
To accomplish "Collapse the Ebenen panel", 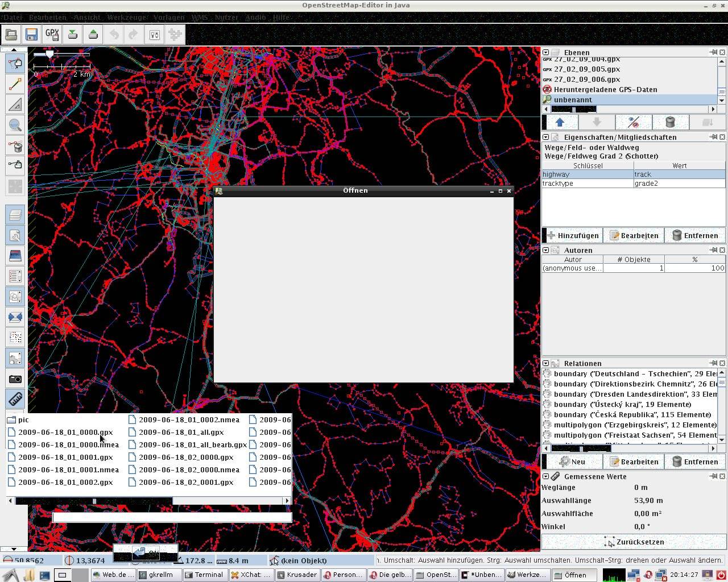I will [545, 52].
